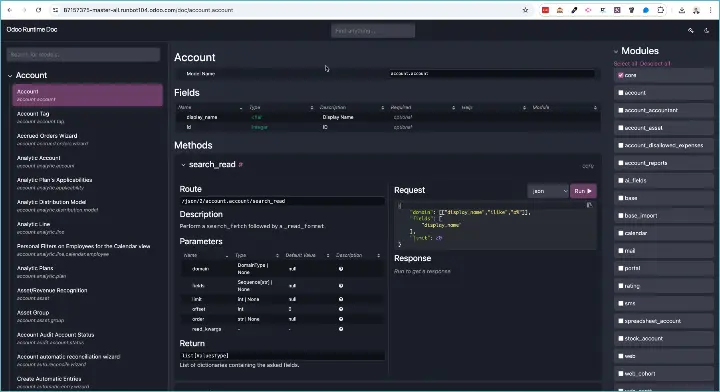
Task: Open the red extension icon in toolbar
Action: (x=545, y=10)
